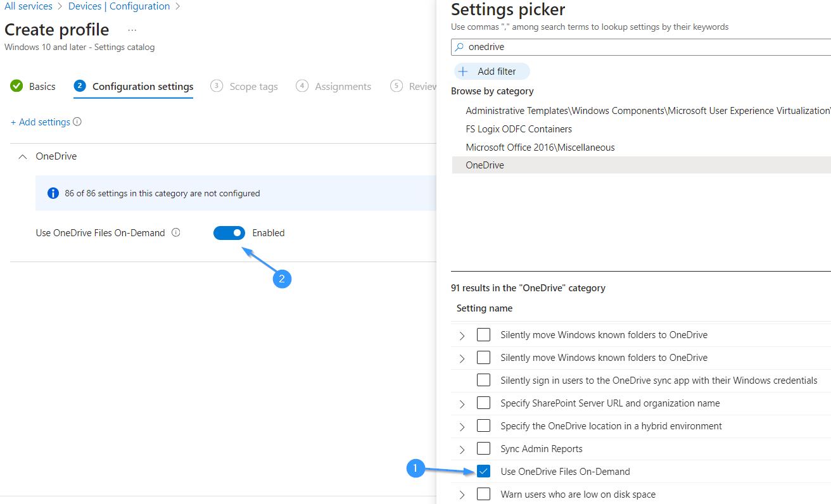The width and height of the screenshot is (831, 504).
Task: Check Specify SharePoint Server URL checkbox
Action: point(484,403)
